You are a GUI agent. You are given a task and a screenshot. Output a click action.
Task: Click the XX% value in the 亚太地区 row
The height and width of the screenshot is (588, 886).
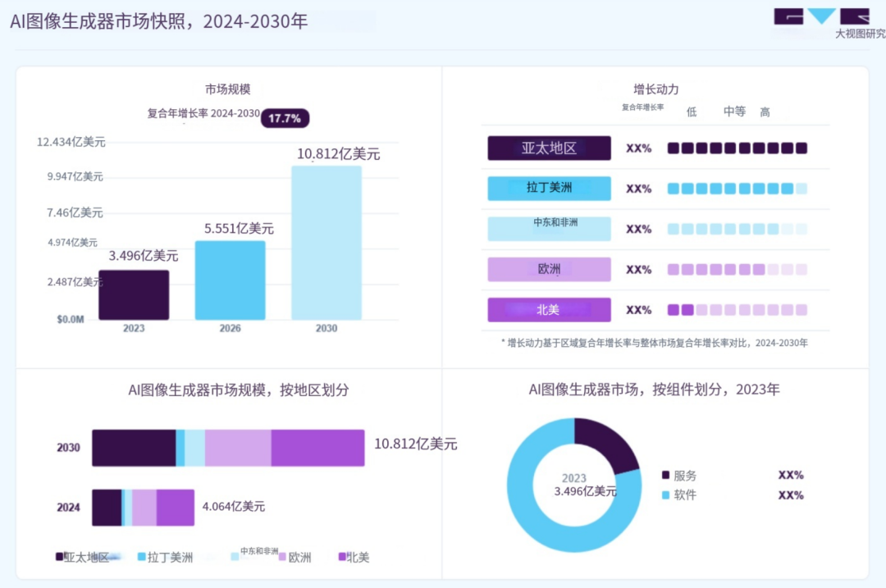[638, 148]
